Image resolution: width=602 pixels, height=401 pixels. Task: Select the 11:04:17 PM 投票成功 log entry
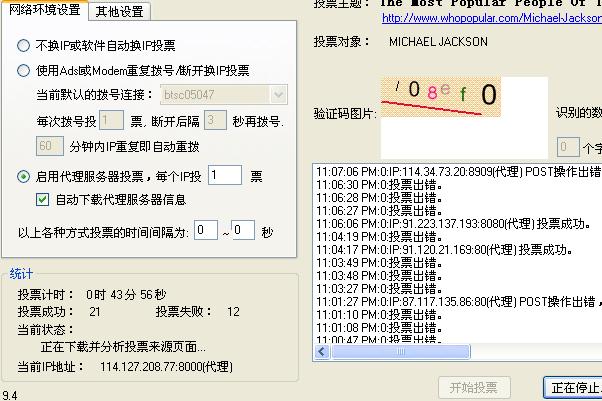[442, 249]
